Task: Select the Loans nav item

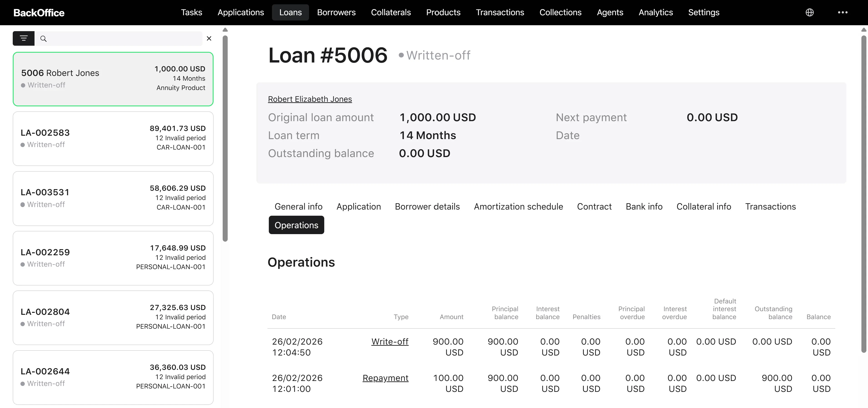Action: click(290, 13)
